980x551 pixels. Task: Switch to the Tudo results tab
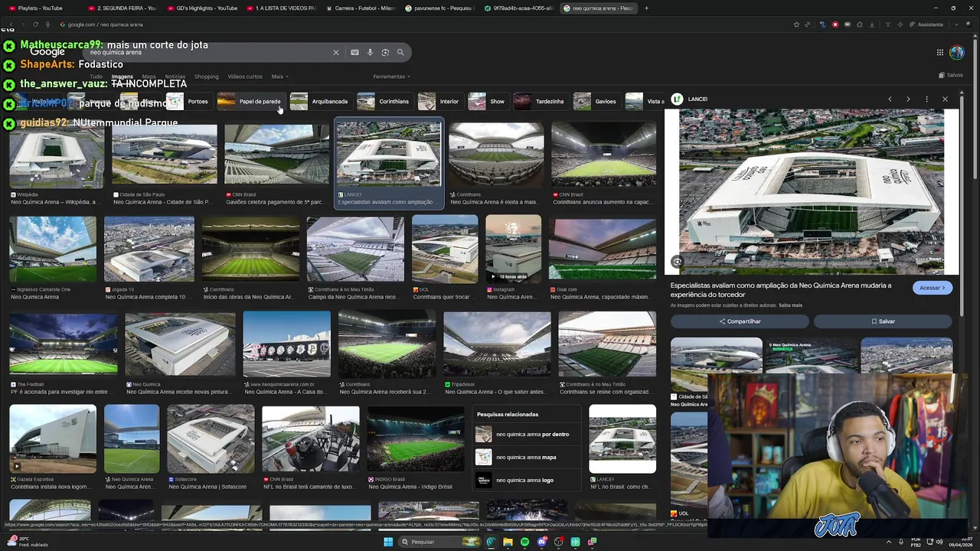[x=96, y=77]
